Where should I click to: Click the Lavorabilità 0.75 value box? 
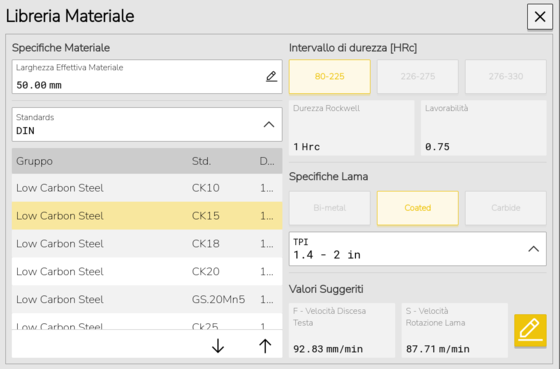pos(484,128)
